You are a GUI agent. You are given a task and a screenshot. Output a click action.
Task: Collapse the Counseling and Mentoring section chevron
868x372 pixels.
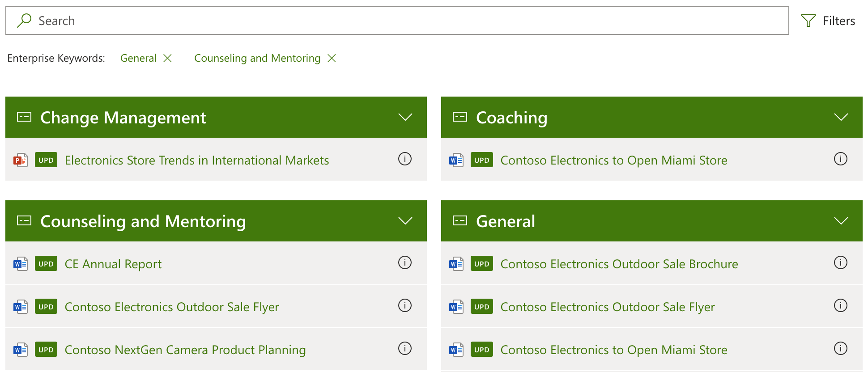(405, 221)
